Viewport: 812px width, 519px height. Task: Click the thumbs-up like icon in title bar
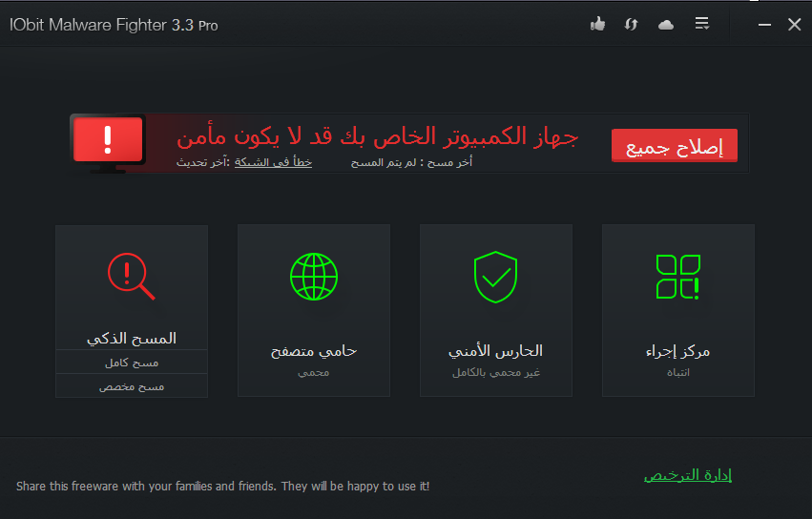598,24
